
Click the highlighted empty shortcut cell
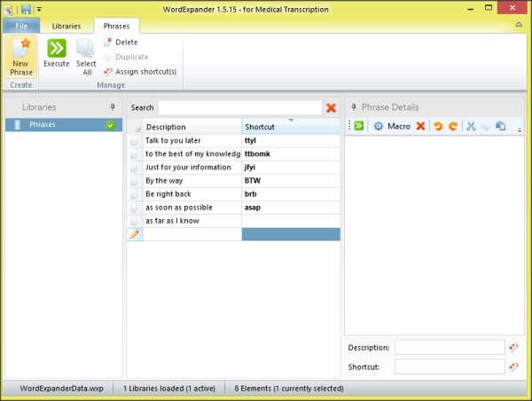(x=291, y=234)
